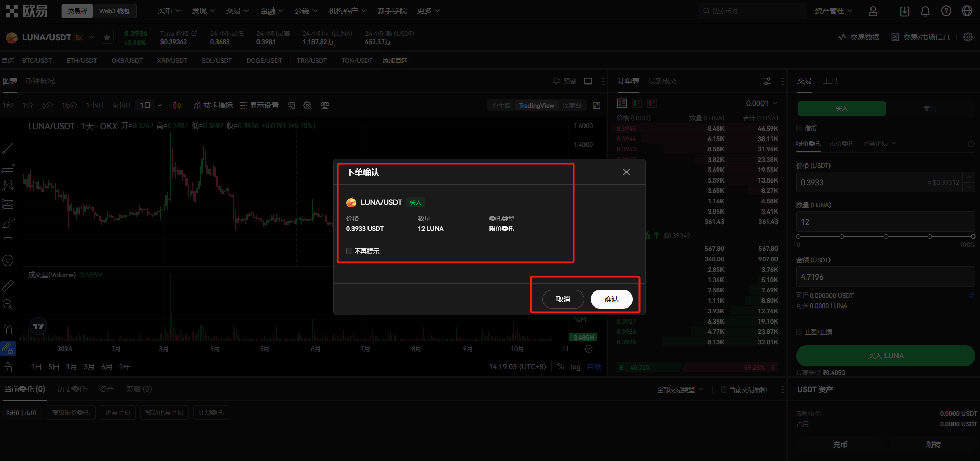Click the amount percentage slider
Image resolution: width=980 pixels, height=461 pixels.
(x=886, y=236)
